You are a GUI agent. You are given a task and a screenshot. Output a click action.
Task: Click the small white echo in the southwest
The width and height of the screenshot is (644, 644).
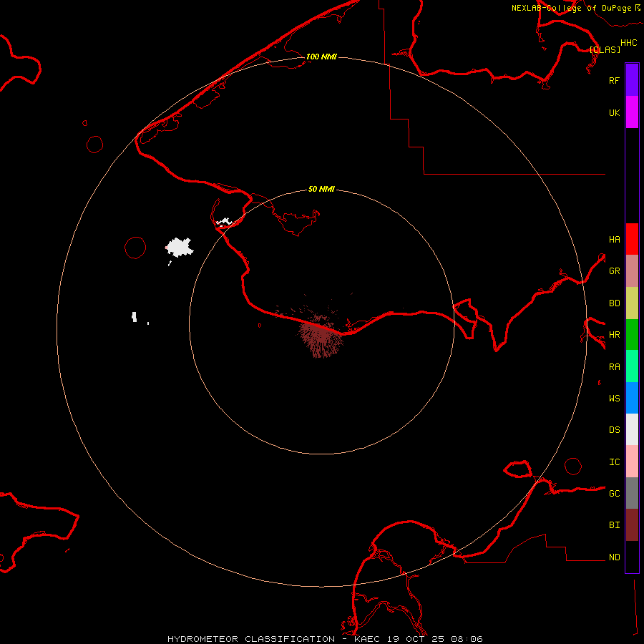(x=134, y=317)
